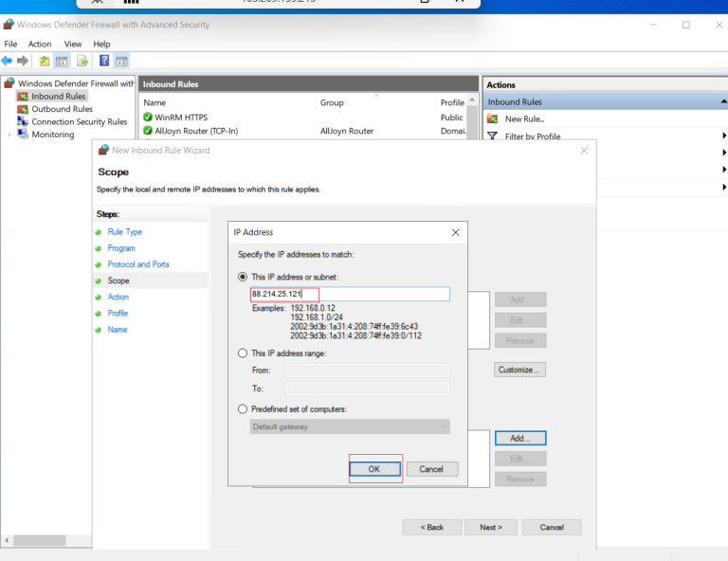Click the Back arrow toolbar icon
728x561 pixels.
coord(8,61)
